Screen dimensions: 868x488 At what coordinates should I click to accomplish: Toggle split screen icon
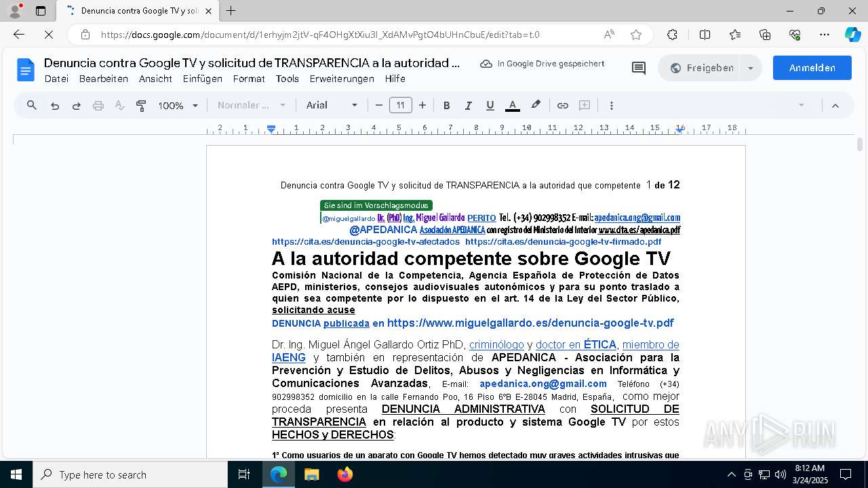pyautogui.click(x=705, y=35)
